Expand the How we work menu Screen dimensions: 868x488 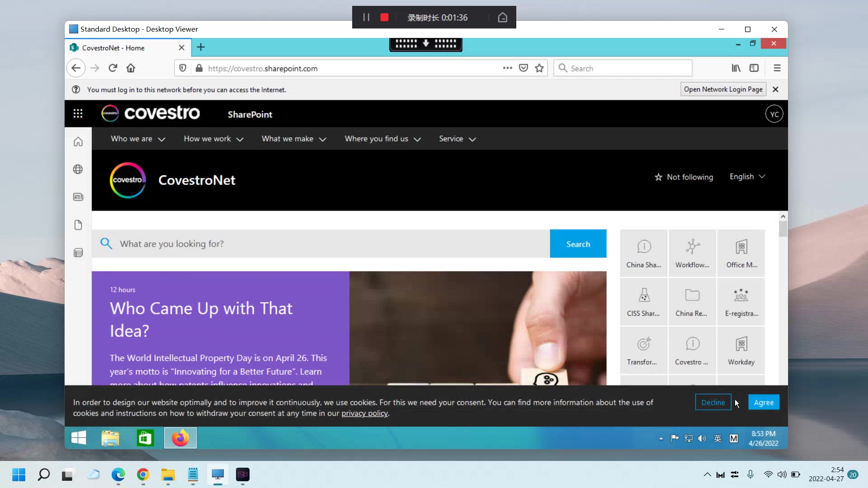[213, 139]
